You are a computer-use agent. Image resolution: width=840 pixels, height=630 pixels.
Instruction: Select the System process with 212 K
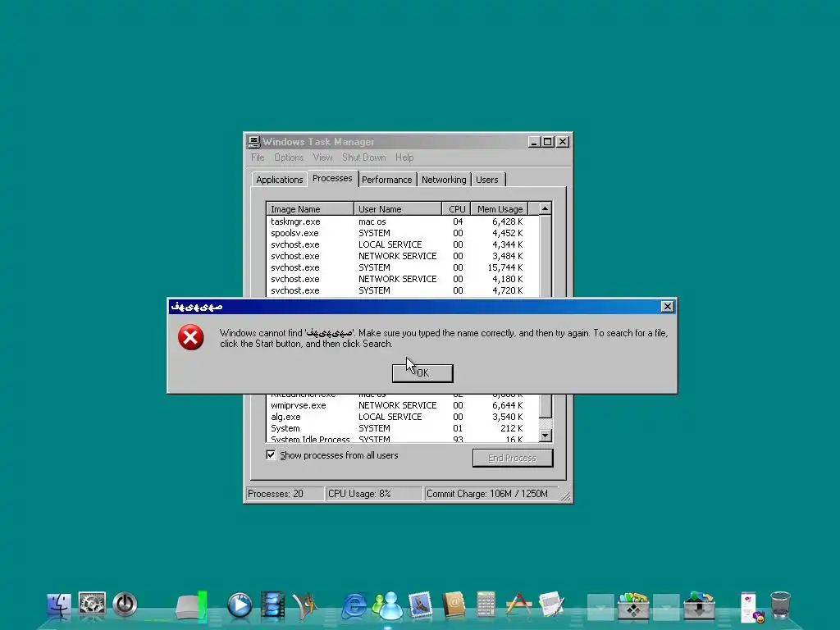pyautogui.click(x=402, y=428)
